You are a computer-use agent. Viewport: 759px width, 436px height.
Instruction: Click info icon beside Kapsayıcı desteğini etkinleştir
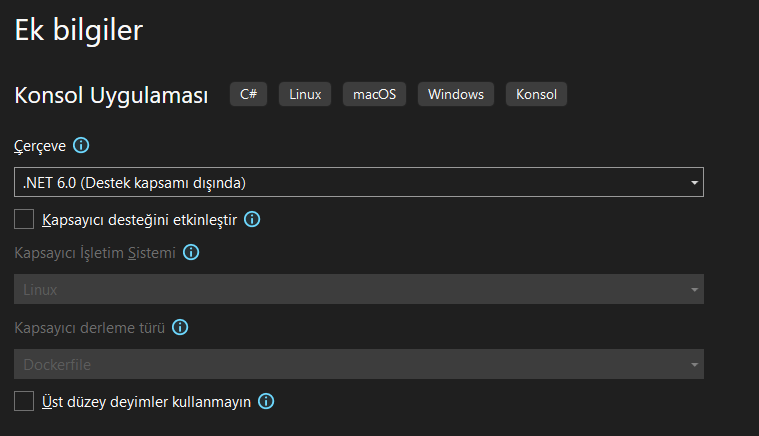point(252,219)
